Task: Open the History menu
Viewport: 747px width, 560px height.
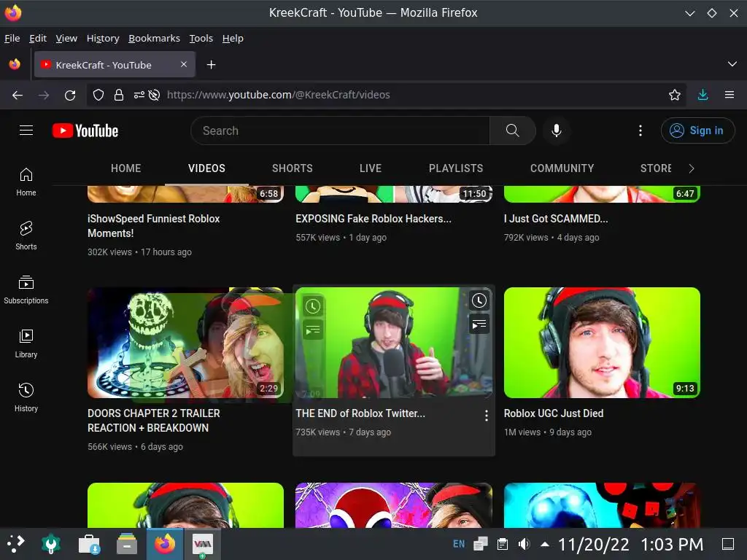Action: point(103,38)
